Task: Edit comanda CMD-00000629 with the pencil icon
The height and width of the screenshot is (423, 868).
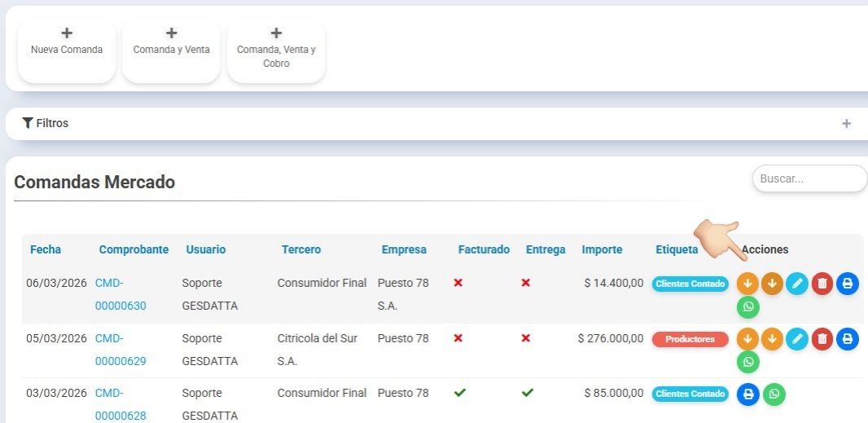Action: (x=797, y=339)
